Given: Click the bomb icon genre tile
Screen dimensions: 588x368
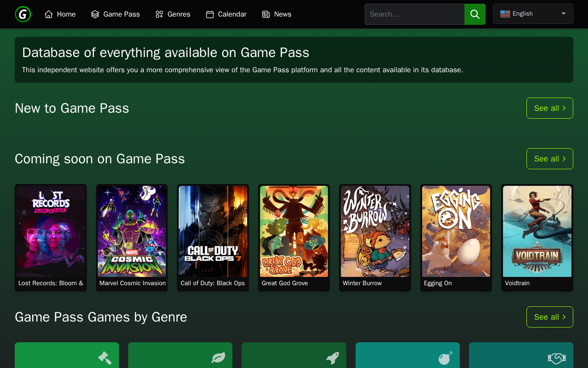Looking at the screenshot, I should [407, 355].
